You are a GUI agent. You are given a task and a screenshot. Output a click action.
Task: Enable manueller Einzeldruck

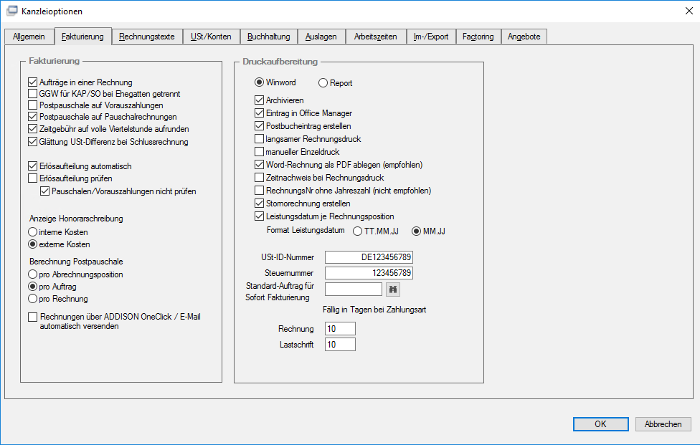[259, 152]
